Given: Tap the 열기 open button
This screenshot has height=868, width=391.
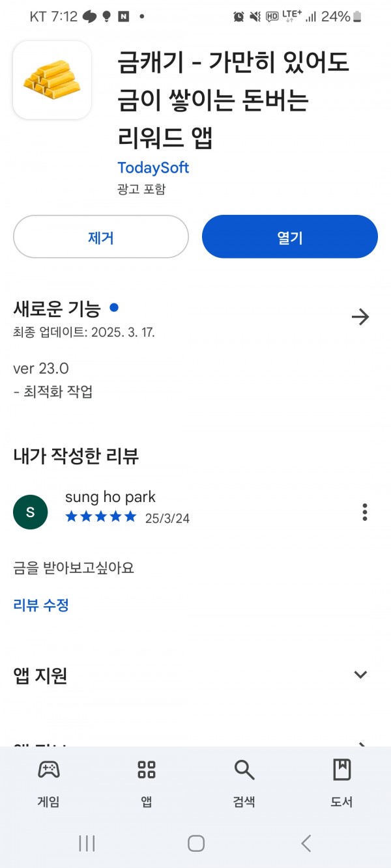Looking at the screenshot, I should (x=290, y=237).
